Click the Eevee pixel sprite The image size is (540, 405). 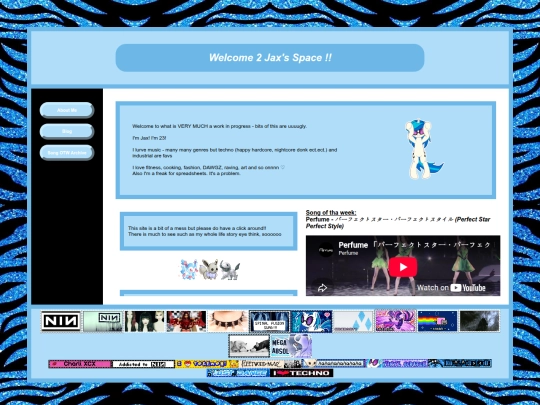click(x=209, y=270)
